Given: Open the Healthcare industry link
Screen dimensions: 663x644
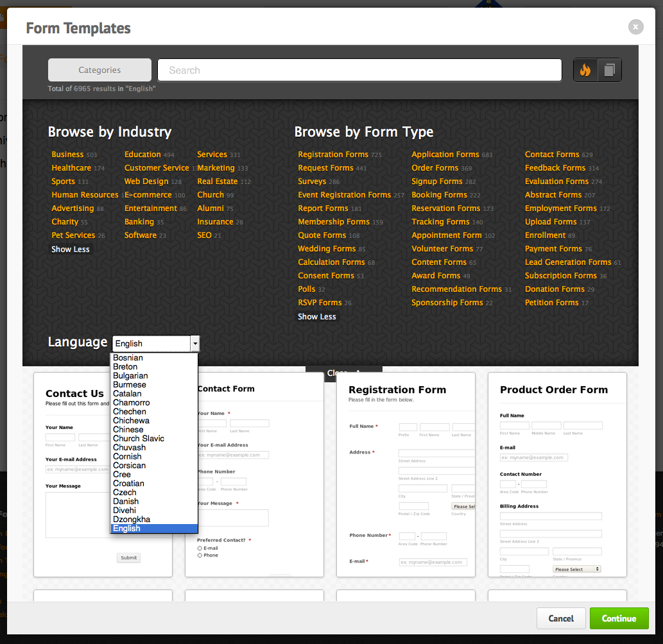Looking at the screenshot, I should [x=71, y=168].
